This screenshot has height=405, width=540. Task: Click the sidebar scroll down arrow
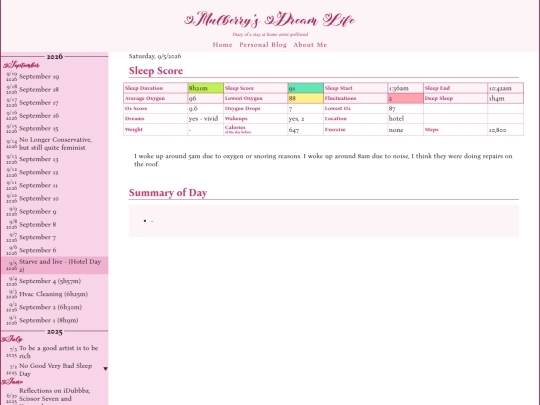click(105, 369)
